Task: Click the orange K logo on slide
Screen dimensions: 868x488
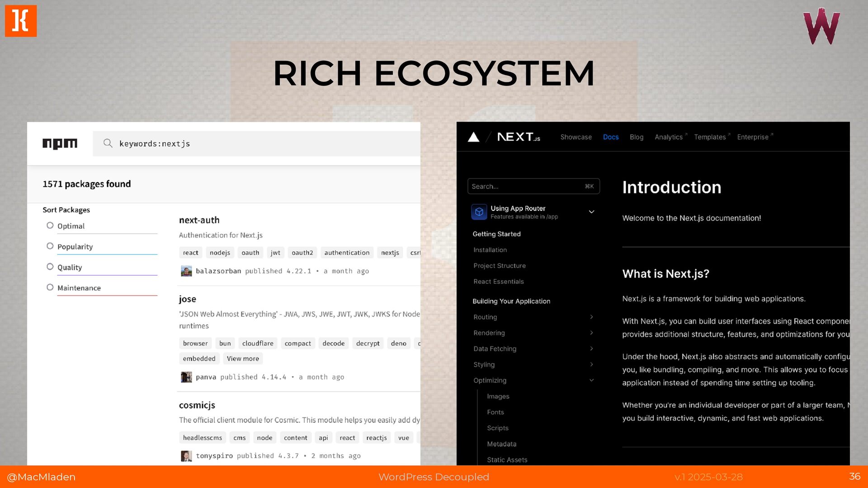Action: (21, 21)
